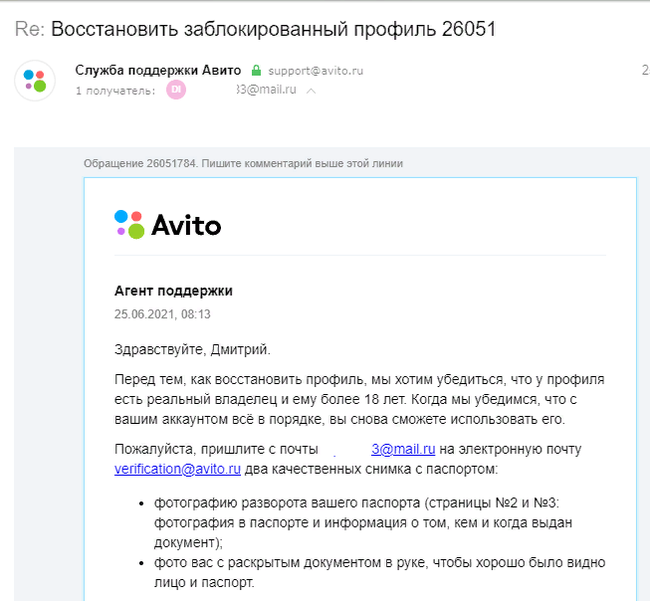Collapse the recipients list chevron
Screen dimensions: 650x601
311,91
